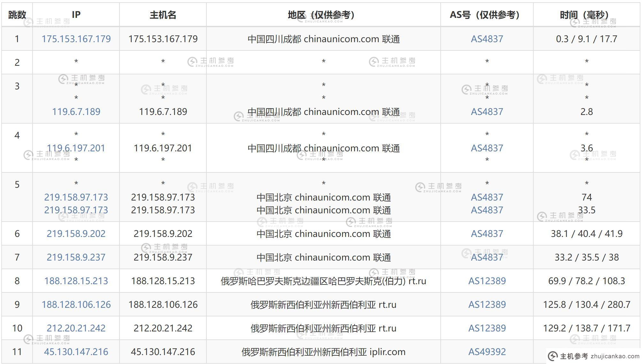Open IP link 219.158.9.237 in hop 7
The height and width of the screenshot is (364, 642).
(x=76, y=257)
